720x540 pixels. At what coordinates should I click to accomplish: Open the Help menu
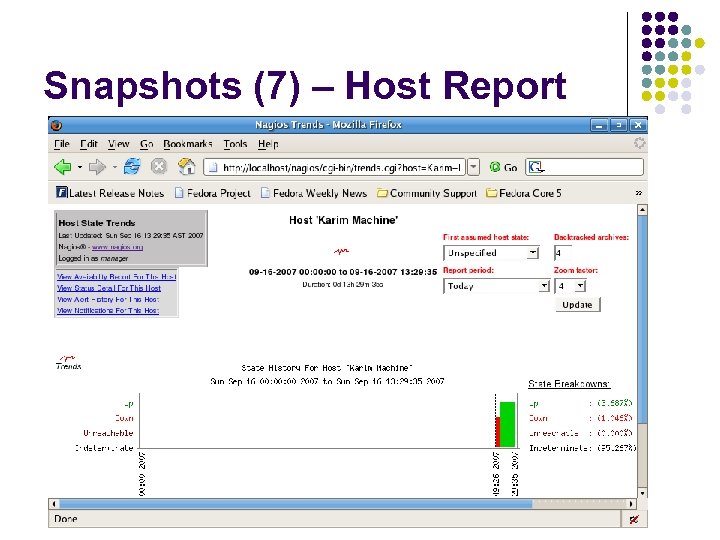click(268, 144)
